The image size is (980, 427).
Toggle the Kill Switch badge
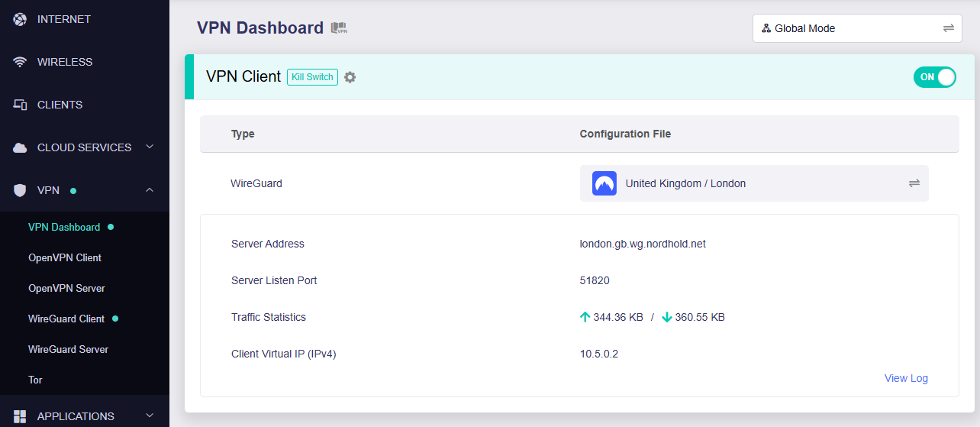312,77
